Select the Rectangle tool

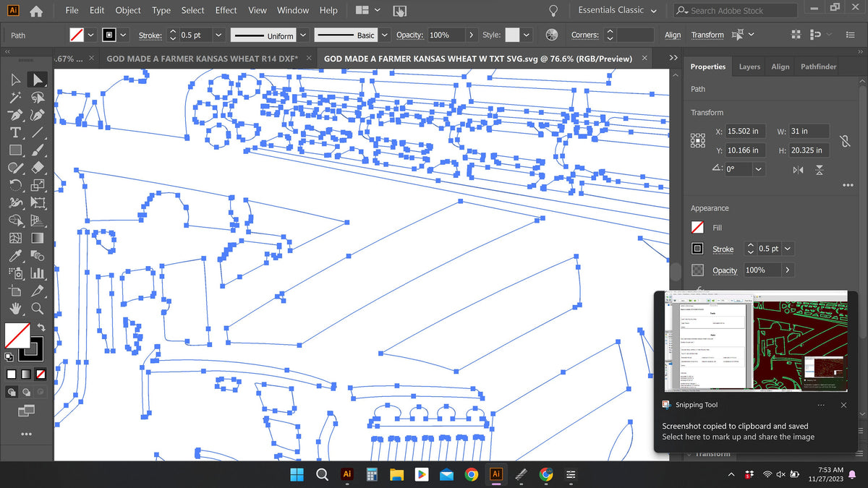click(15, 150)
